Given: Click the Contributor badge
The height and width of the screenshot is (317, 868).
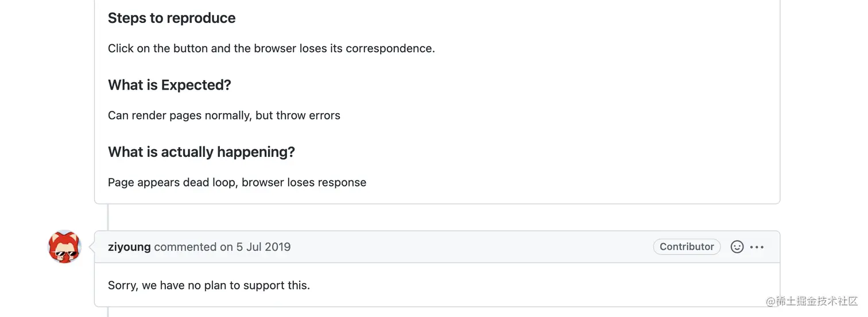Looking at the screenshot, I should tap(687, 247).
